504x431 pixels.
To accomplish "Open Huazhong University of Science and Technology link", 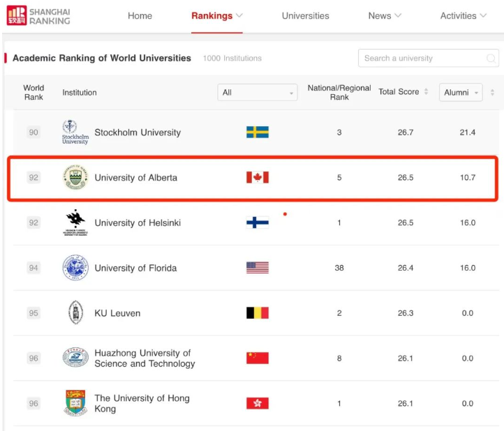I will point(144,358).
